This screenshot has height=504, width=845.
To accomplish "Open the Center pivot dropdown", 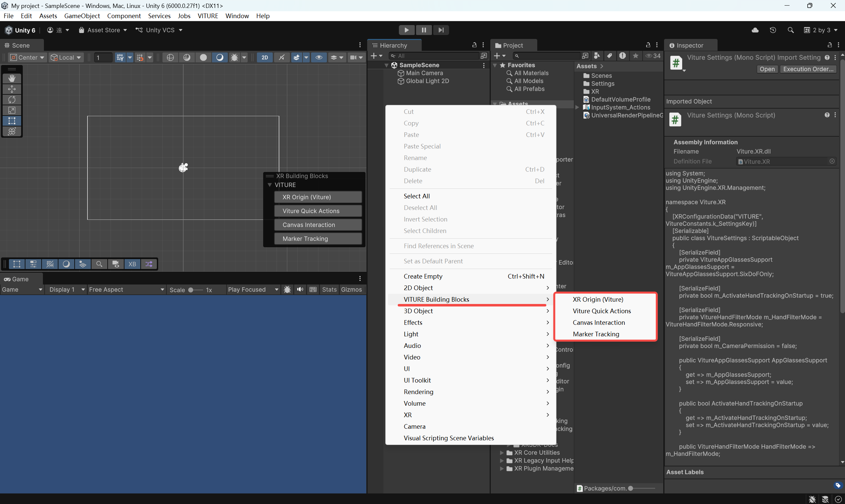I will pyautogui.click(x=27, y=57).
